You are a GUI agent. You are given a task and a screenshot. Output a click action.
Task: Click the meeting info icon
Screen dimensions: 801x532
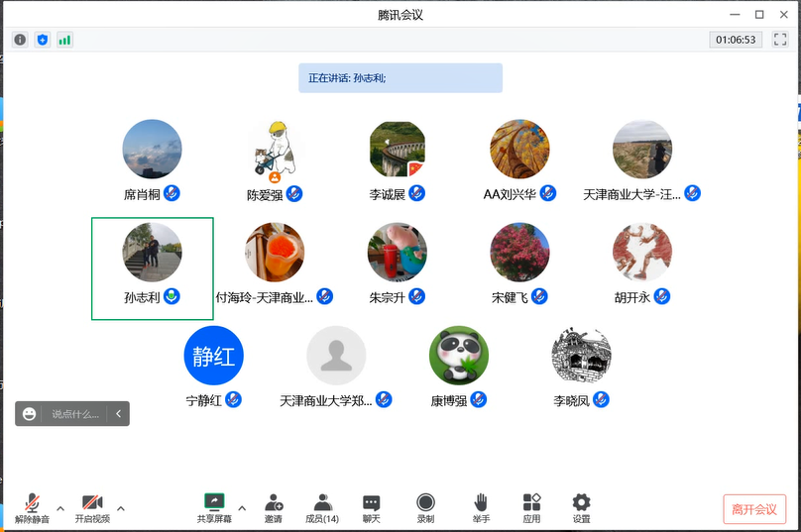click(x=20, y=40)
